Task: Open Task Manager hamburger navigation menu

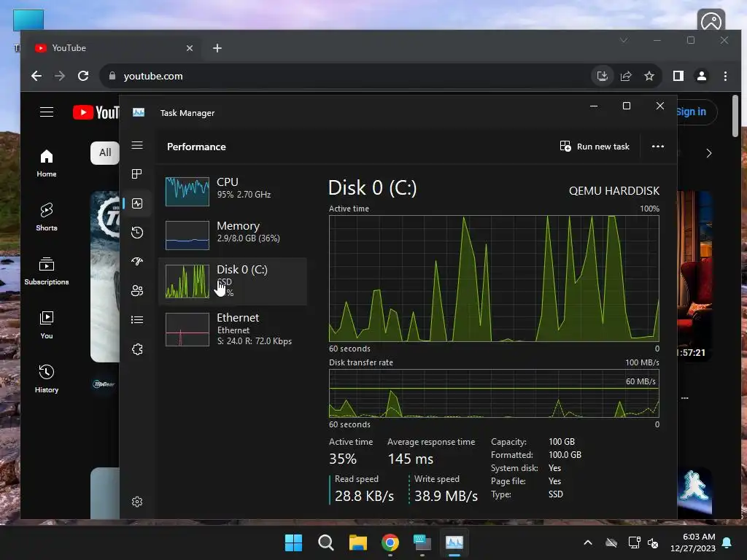Action: pos(137,145)
